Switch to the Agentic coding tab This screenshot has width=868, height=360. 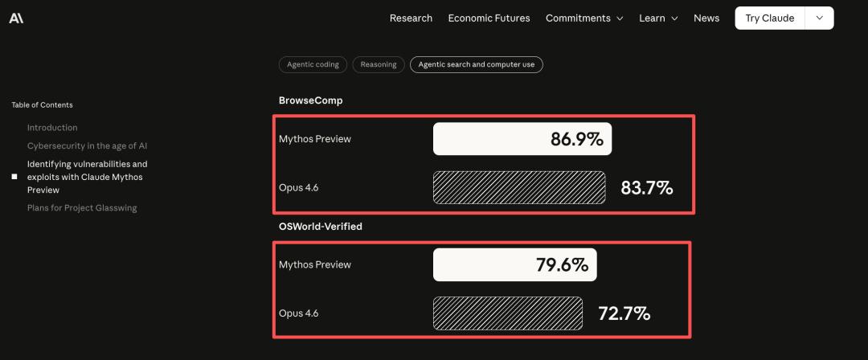point(313,64)
